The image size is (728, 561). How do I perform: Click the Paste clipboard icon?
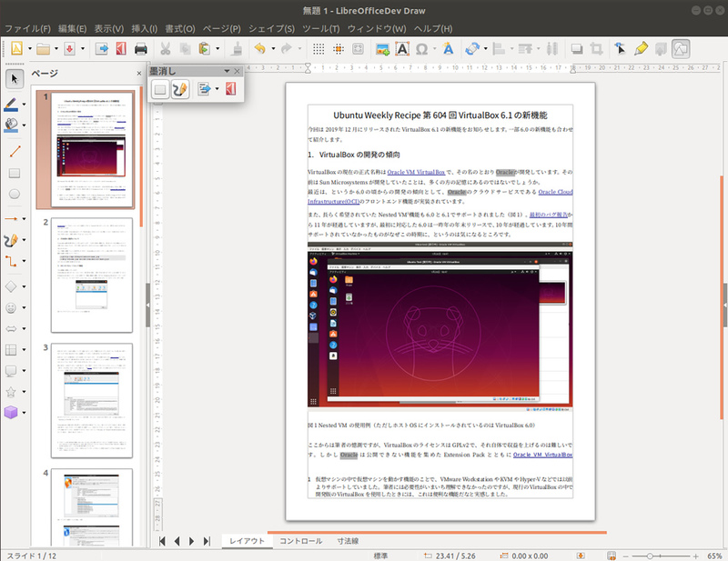pos(204,48)
